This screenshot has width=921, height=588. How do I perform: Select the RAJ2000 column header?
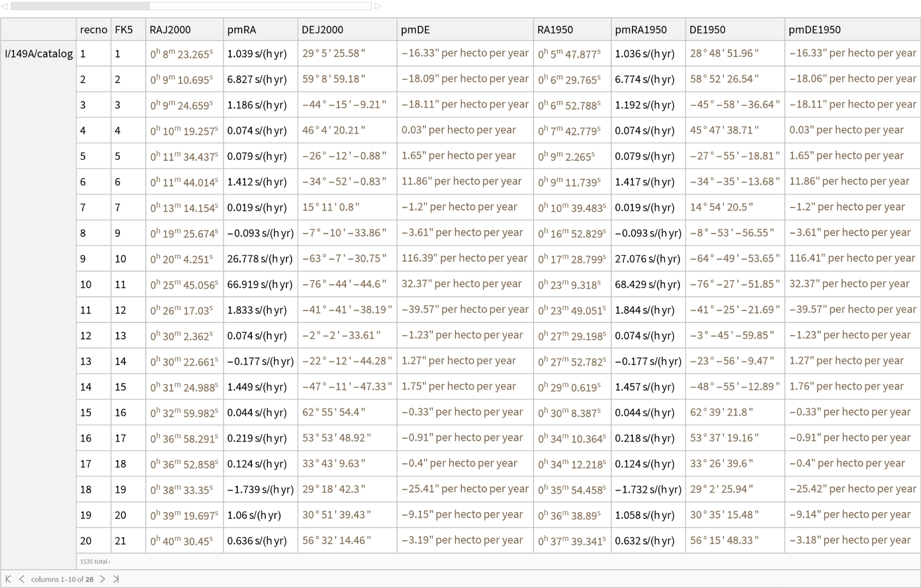170,30
